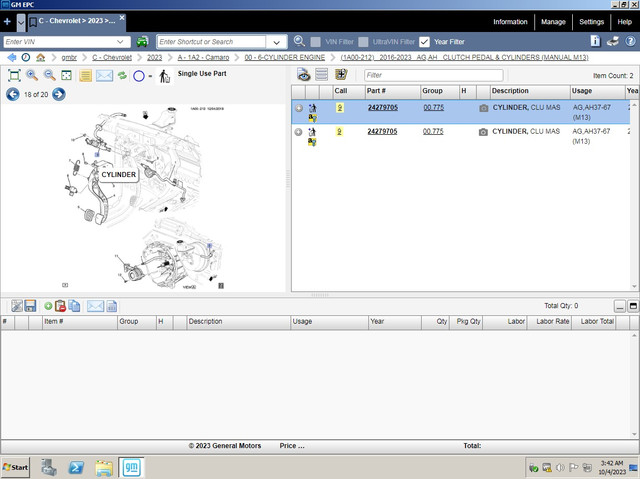Viewport: 640px width, 479px height.
Task: Click the clear parts list icon
Action: [x=17, y=306]
